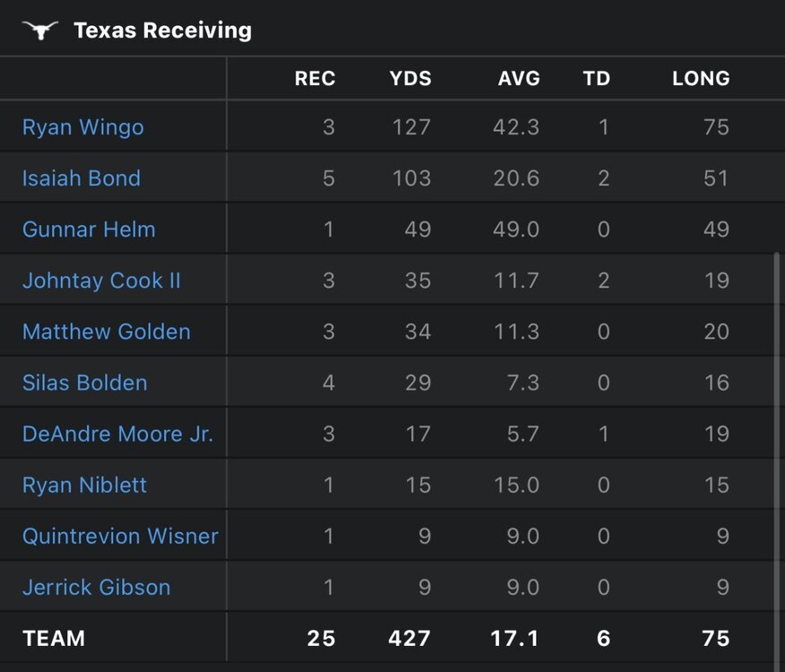The image size is (785, 672).
Task: Click the vertical scrollbar on the right
Action: (775, 430)
